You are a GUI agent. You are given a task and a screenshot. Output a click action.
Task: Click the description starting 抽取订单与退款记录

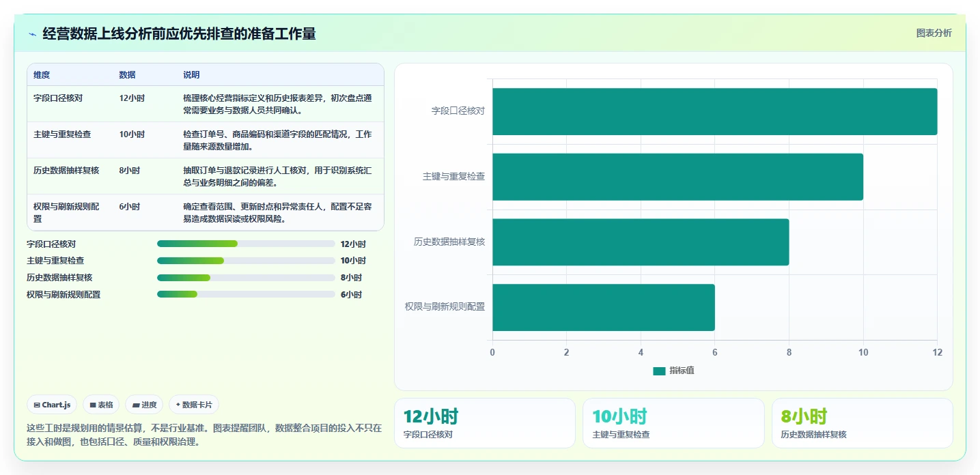click(x=278, y=176)
